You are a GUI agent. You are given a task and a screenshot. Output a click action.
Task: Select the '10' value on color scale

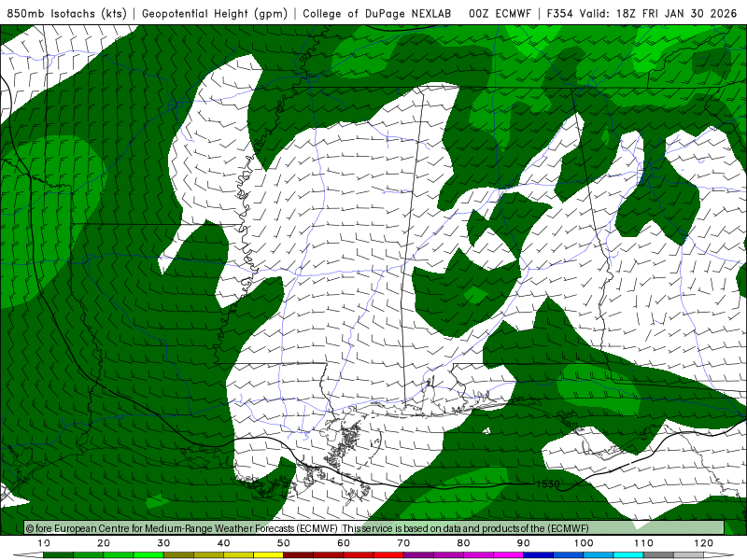pyautogui.click(x=44, y=543)
